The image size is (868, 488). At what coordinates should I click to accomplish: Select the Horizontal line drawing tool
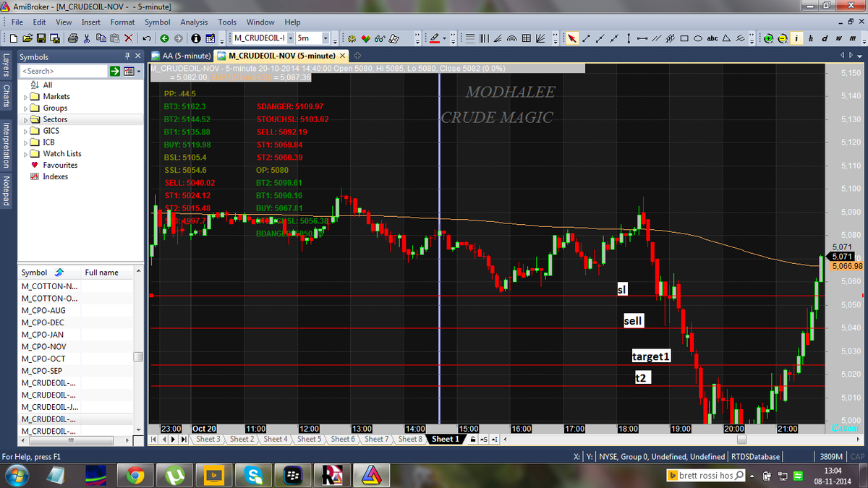642,38
